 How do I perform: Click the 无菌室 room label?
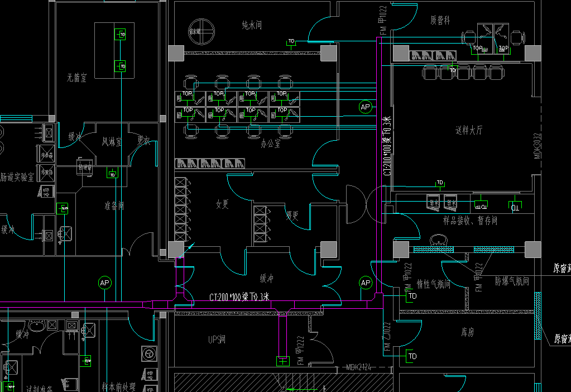[x=77, y=78]
